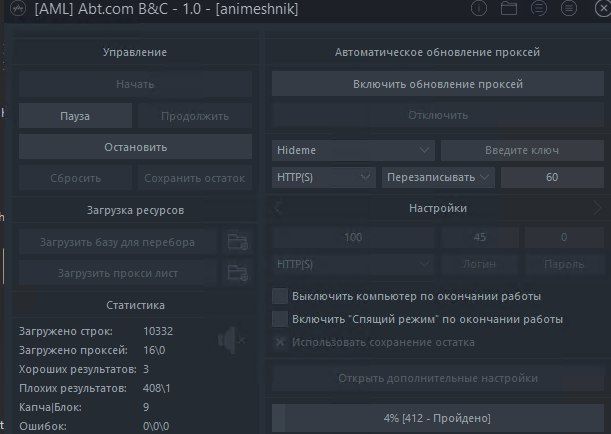
Task: Click right arrow next to 'Настройки' header
Action: pos(597,208)
